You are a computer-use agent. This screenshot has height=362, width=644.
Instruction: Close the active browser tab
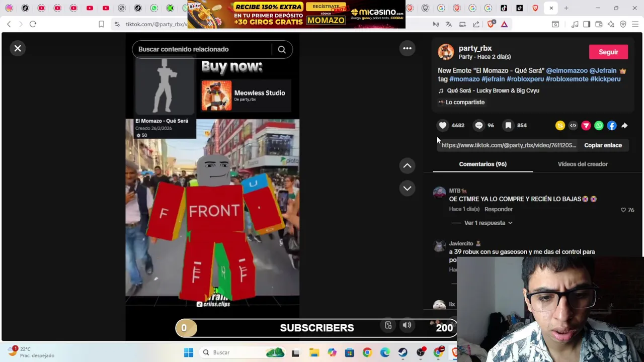(x=551, y=8)
